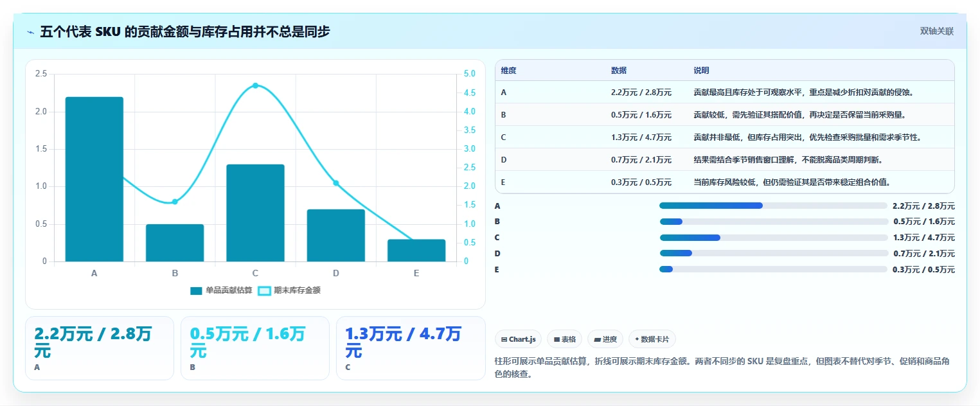The width and height of the screenshot is (980, 406).
Task: Click the title 五个代表 SKU 的贡献金额
Action: pyautogui.click(x=185, y=31)
